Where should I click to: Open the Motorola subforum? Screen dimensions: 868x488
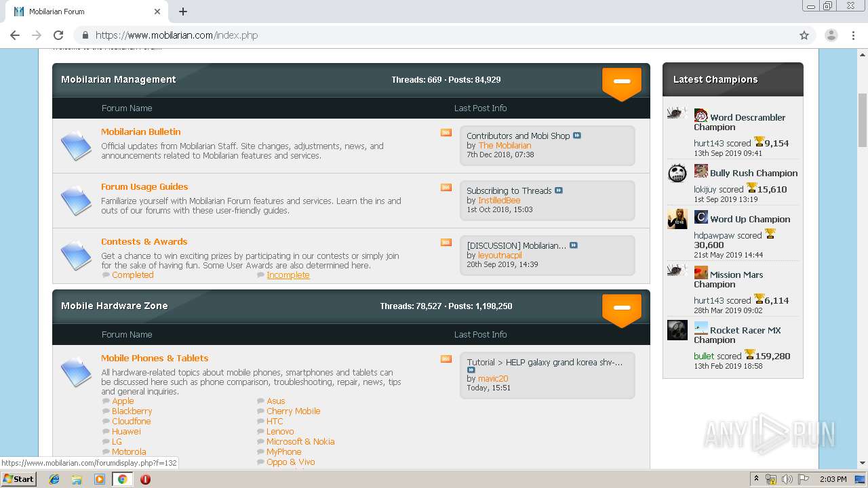coord(129,451)
